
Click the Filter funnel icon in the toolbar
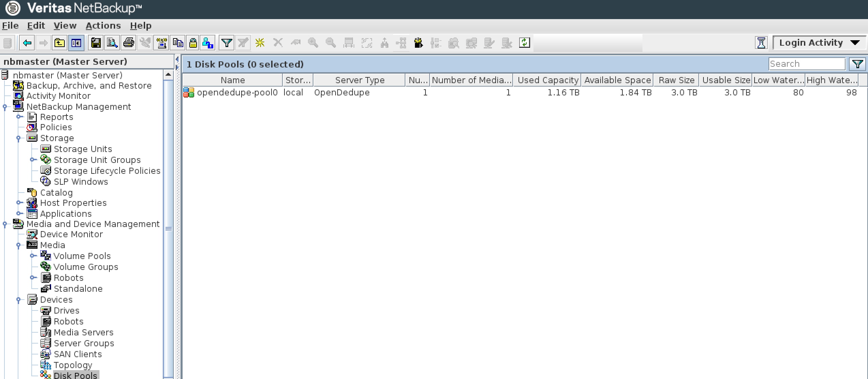[226, 43]
